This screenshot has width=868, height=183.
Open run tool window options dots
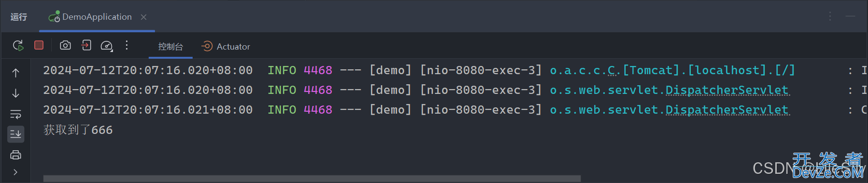coord(830,16)
